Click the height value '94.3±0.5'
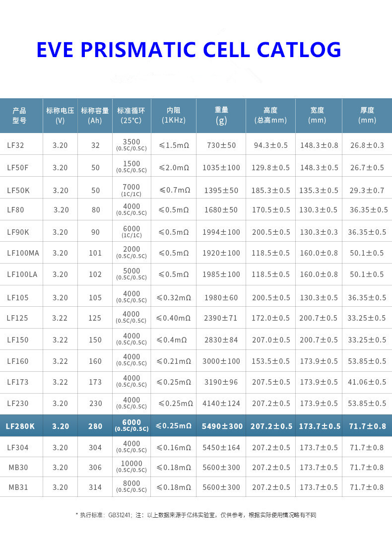The image size is (392, 547). pyautogui.click(x=270, y=145)
